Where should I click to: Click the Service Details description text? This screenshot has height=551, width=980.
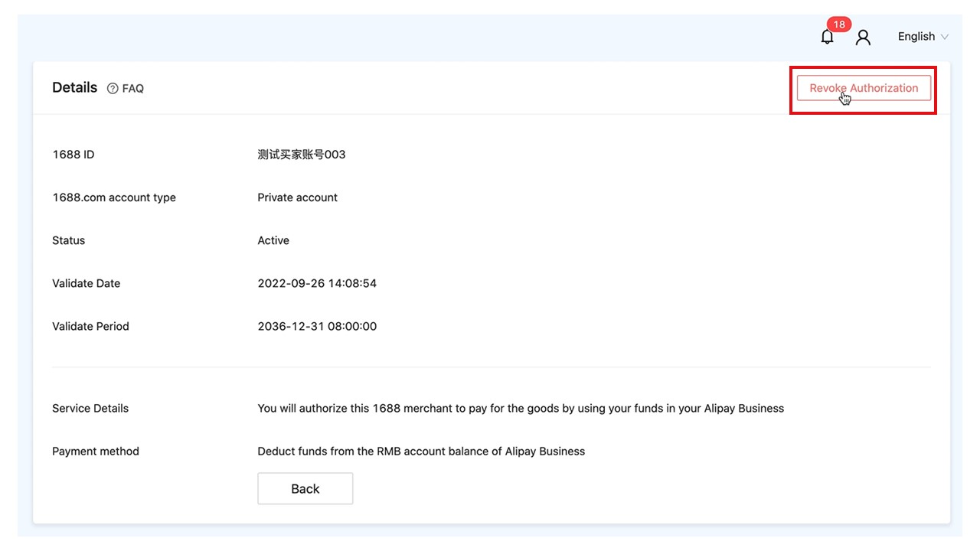(521, 409)
